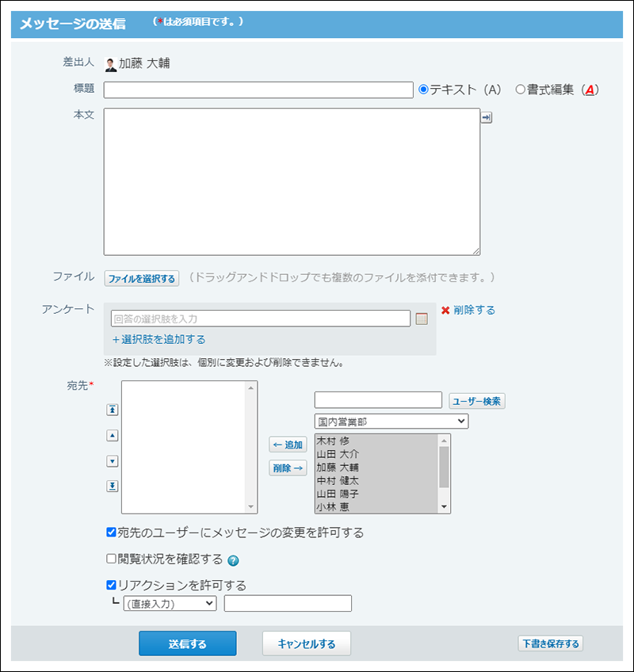Select 木村 修 in the user list

coord(376,441)
